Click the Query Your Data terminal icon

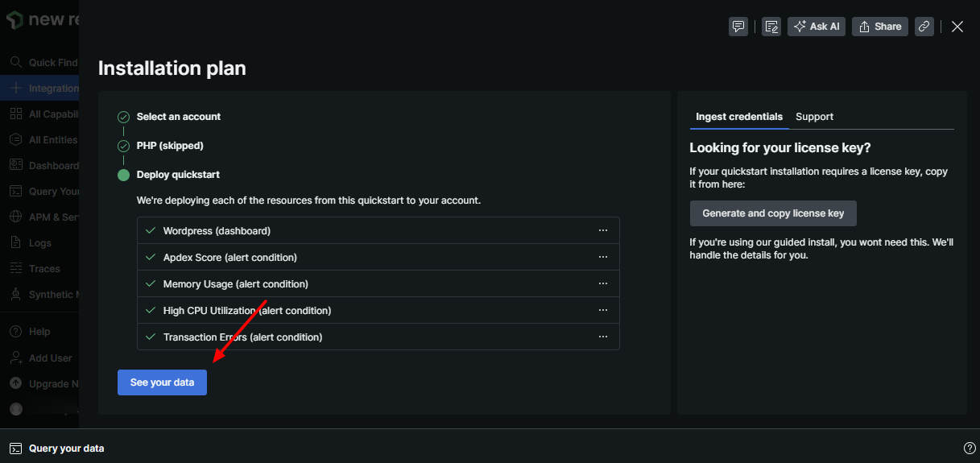[15, 192]
